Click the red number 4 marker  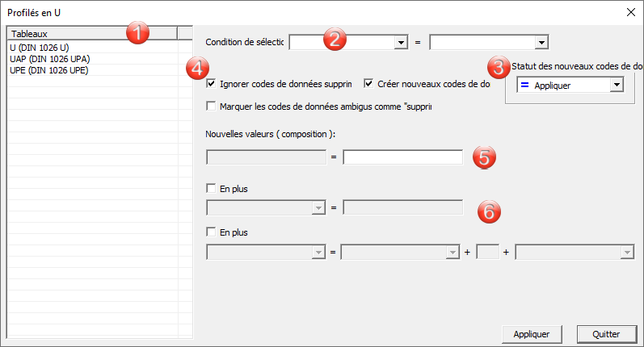196,68
